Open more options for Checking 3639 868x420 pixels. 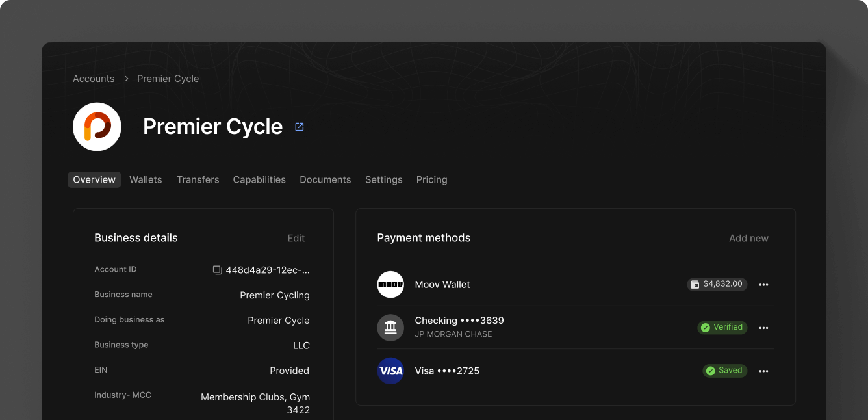coord(763,328)
